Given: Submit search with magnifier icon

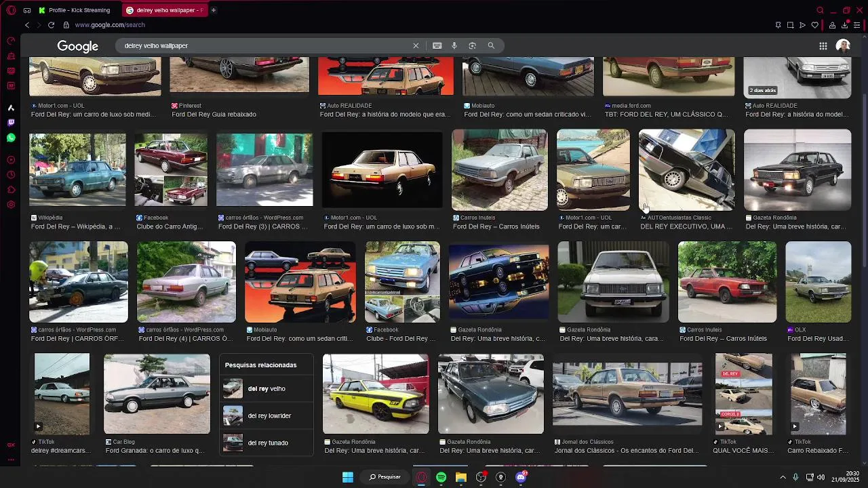Looking at the screenshot, I should click(491, 45).
